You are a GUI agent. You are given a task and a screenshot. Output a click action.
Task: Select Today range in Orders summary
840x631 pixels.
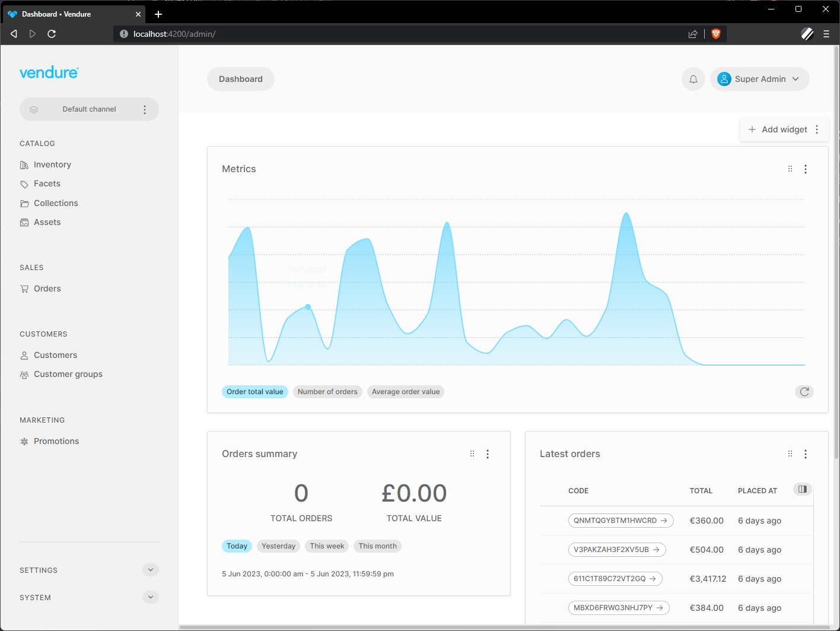click(237, 546)
